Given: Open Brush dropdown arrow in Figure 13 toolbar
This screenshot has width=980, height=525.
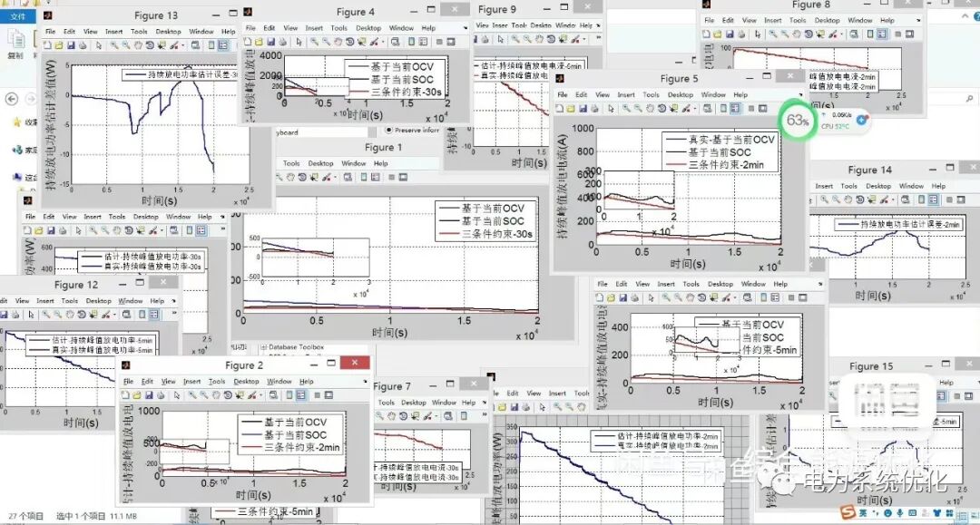Looking at the screenshot, I should [x=181, y=45].
